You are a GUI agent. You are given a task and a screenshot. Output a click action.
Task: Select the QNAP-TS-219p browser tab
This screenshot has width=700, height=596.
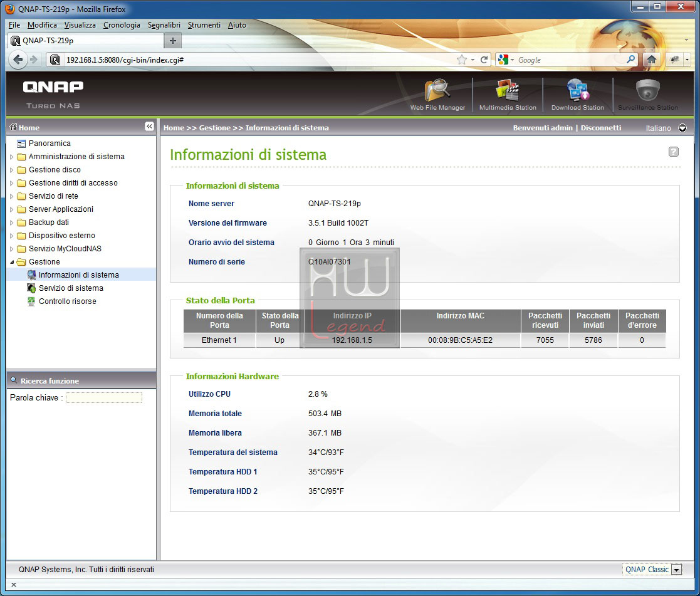point(86,41)
